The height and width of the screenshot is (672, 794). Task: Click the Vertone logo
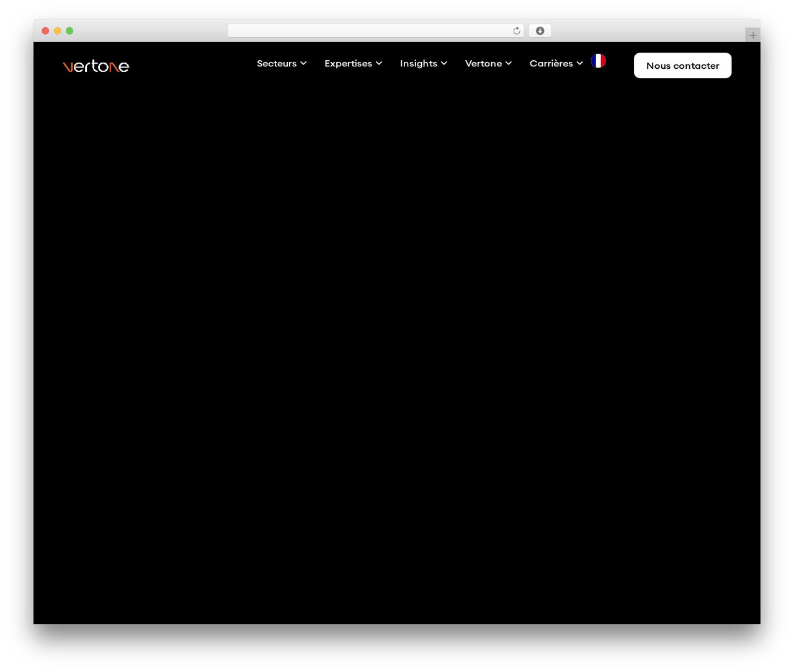click(x=96, y=66)
